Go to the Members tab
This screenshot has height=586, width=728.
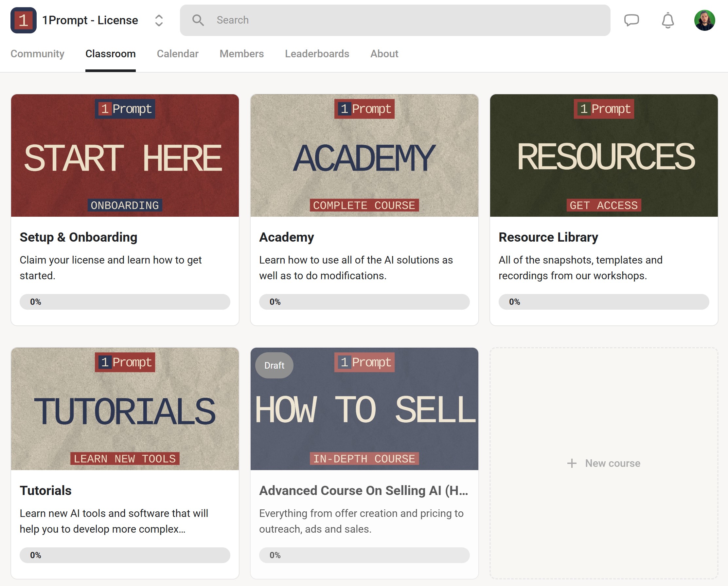pos(241,54)
